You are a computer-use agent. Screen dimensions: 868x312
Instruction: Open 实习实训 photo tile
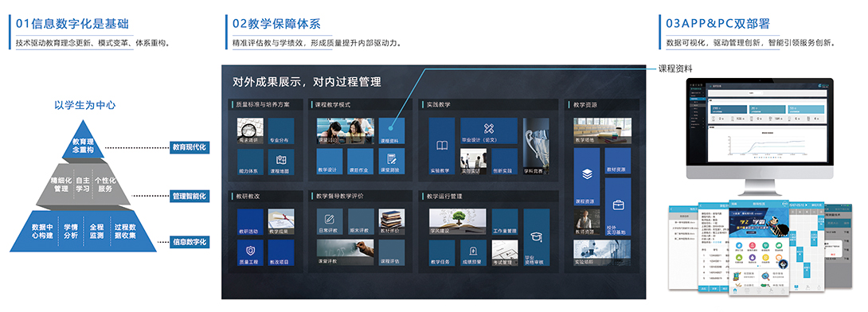(x=473, y=162)
